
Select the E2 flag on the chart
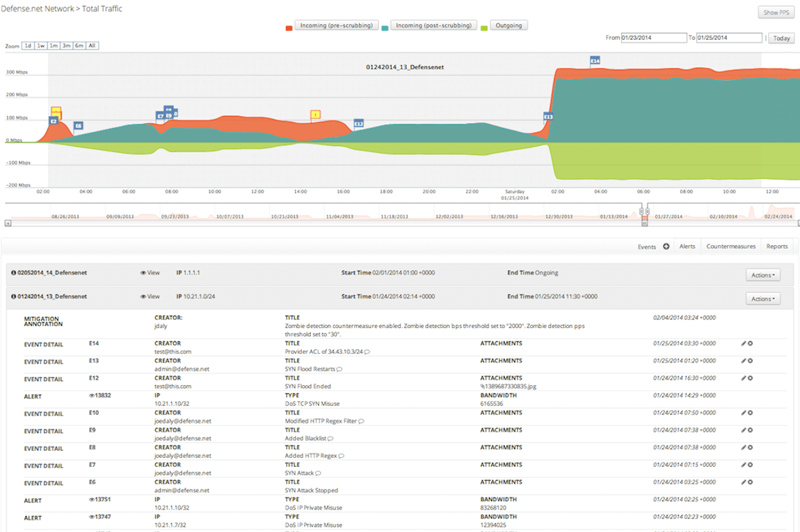click(53, 121)
